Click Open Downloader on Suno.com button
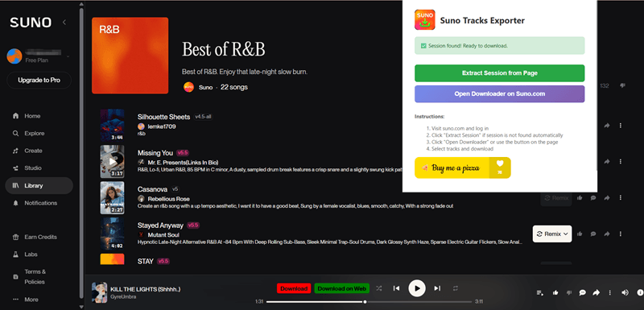 [x=499, y=93]
